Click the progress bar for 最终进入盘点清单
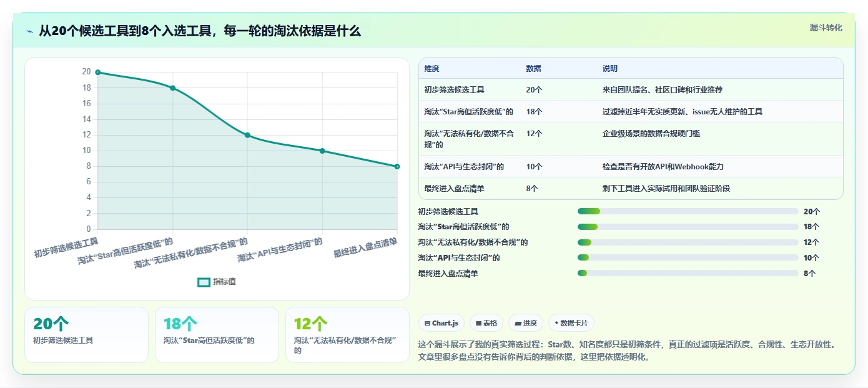Screen dimensions: 868x388 [x=688, y=273]
